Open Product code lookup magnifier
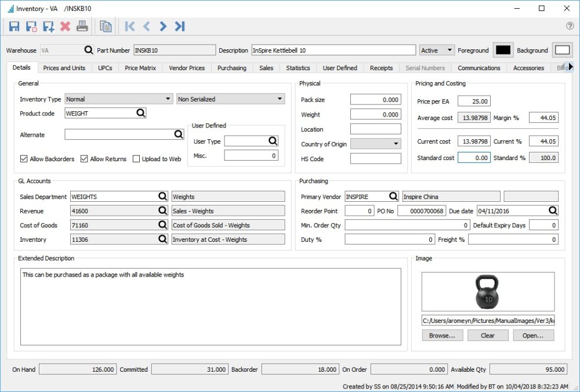The height and width of the screenshot is (392, 580). click(140, 114)
